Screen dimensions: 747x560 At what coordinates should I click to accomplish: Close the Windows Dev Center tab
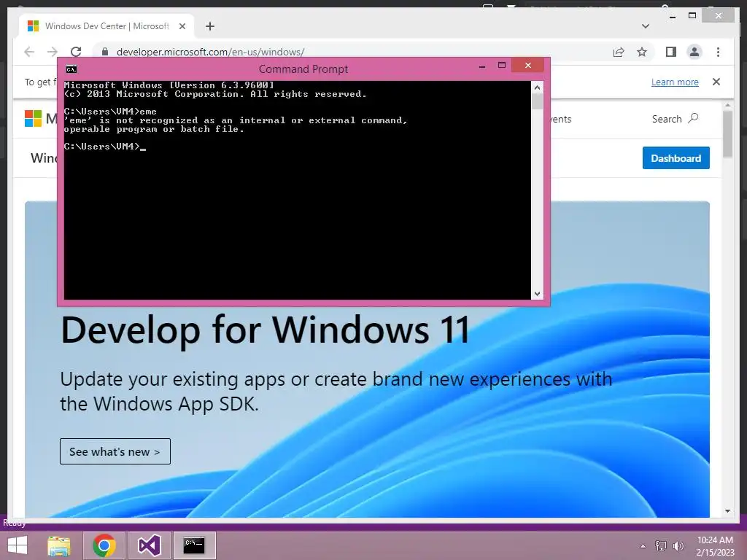click(182, 26)
